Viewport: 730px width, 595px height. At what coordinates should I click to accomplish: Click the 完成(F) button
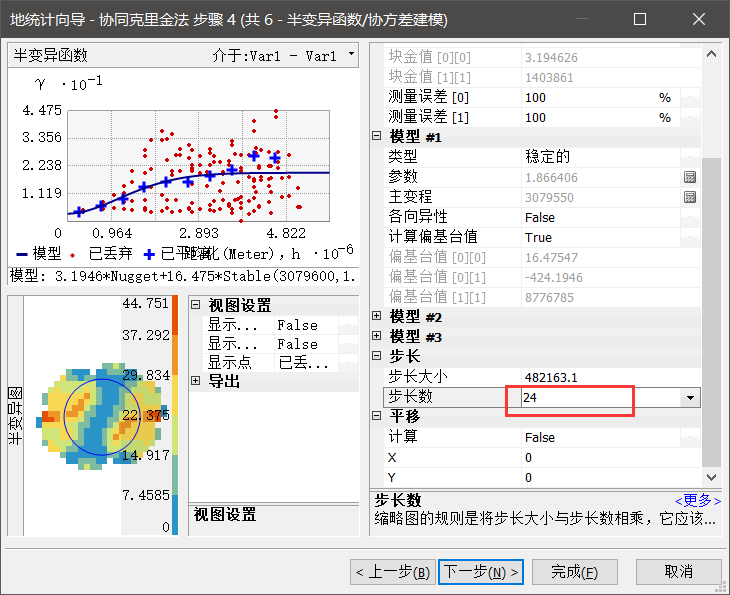click(x=575, y=572)
